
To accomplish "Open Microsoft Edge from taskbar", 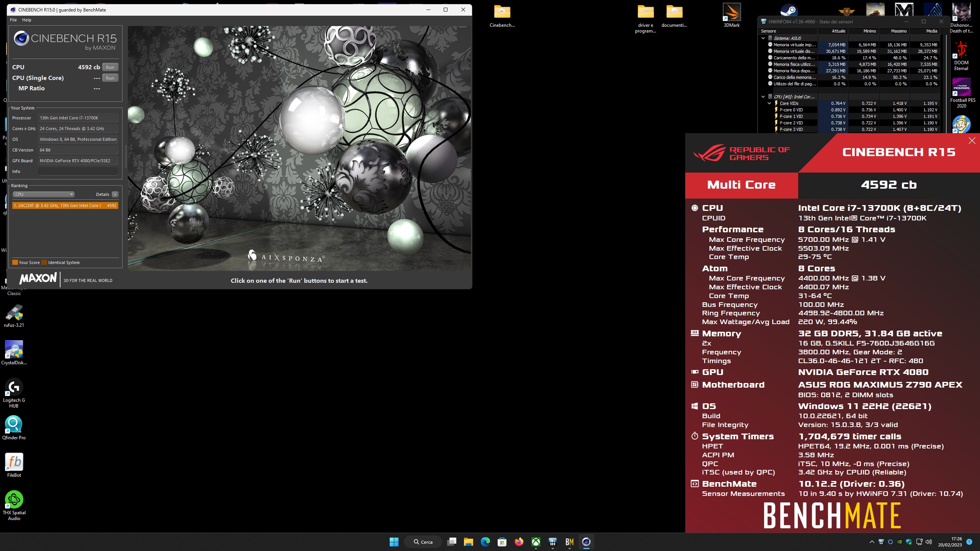I will click(x=485, y=542).
